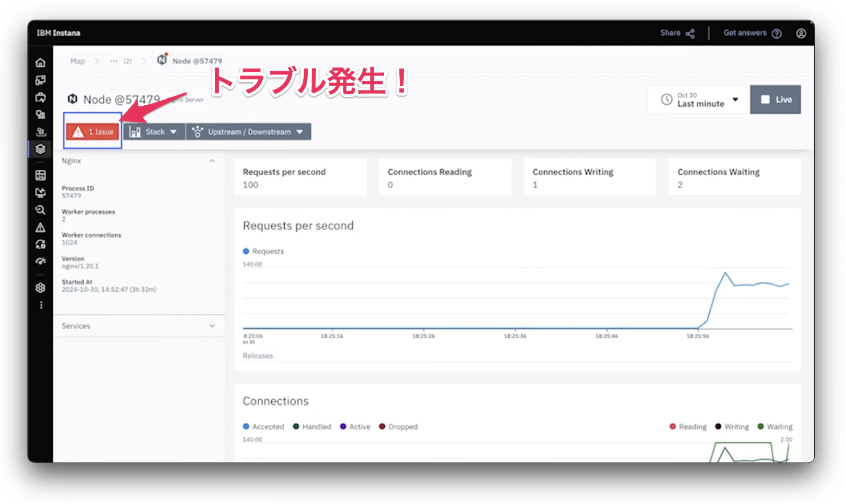Click the IBM Instana logo text
The image size is (845, 504).
pyautogui.click(x=58, y=33)
